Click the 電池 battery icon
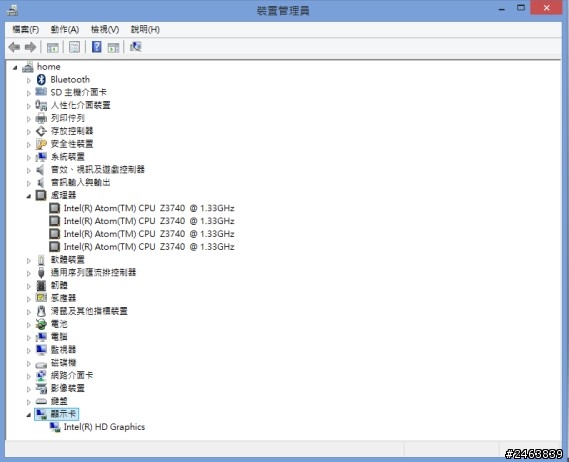The height and width of the screenshot is (462, 569). [x=41, y=324]
